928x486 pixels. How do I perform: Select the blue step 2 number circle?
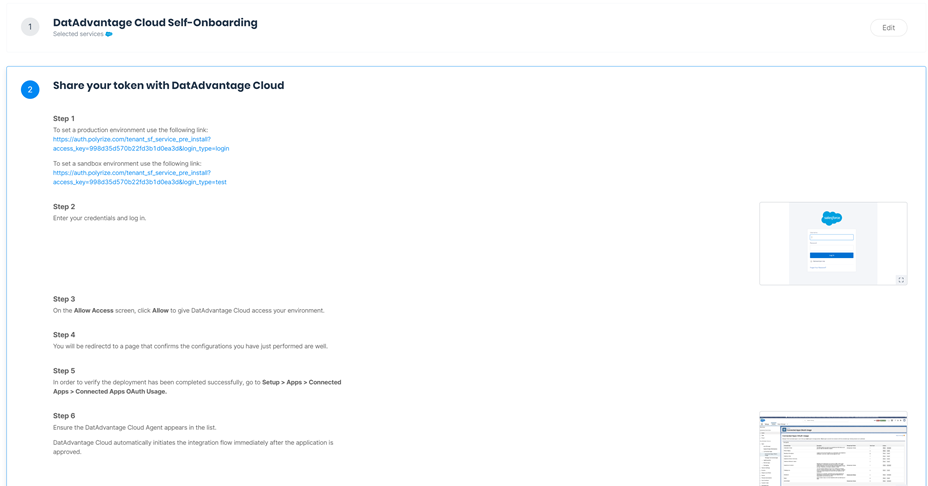pyautogui.click(x=30, y=90)
